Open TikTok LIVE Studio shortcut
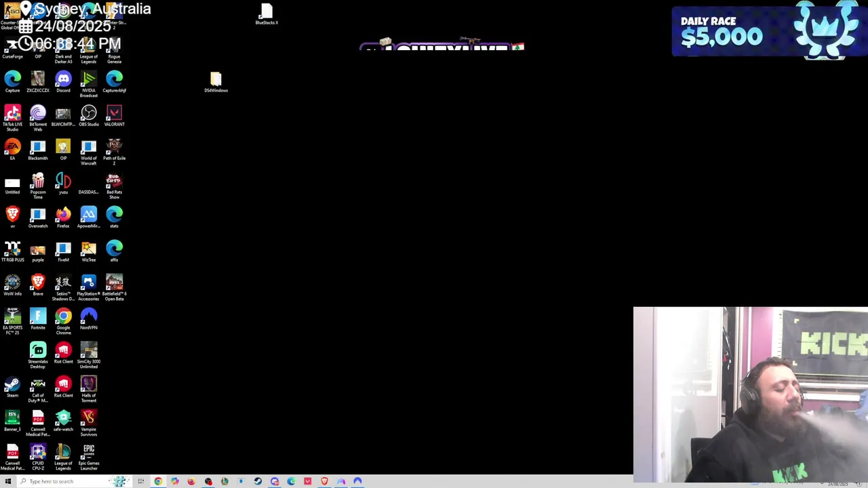Screen dimensions: 868x488 pyautogui.click(x=12, y=117)
